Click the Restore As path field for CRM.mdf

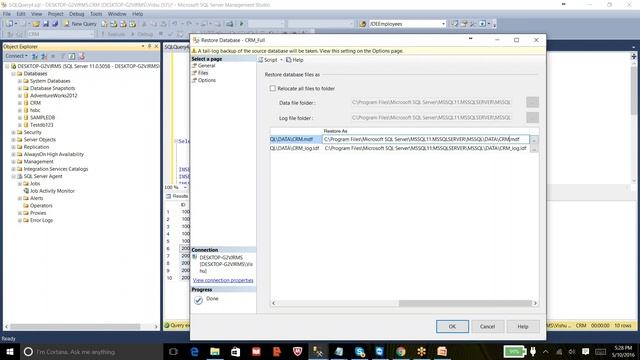[426, 140]
